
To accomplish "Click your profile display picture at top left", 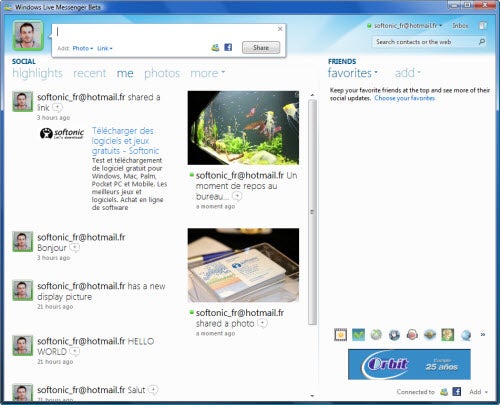I will 28,35.
